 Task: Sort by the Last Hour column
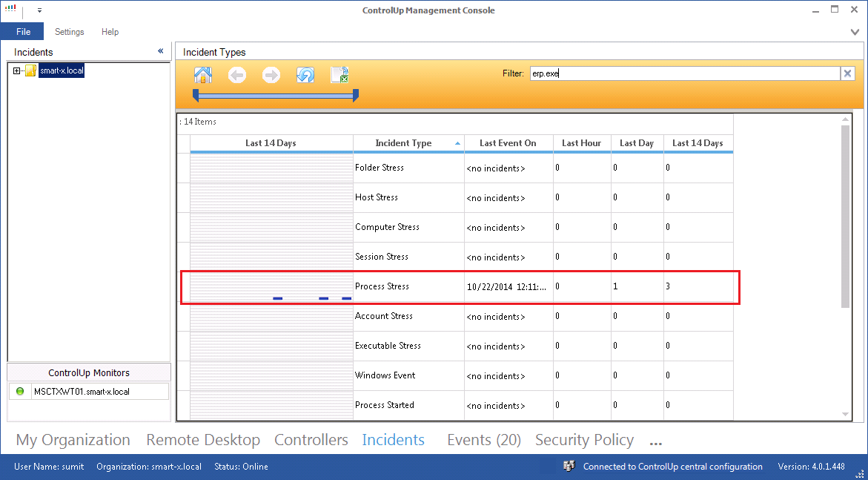click(x=581, y=143)
